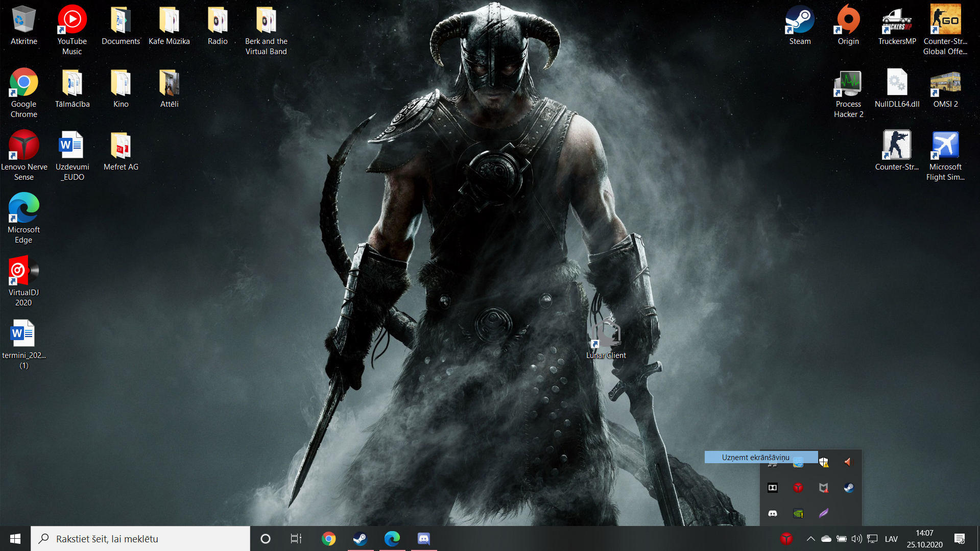Screen dimensions: 980x551
Task: Collapse the hidden tray icons chevron
Action: tap(810, 539)
